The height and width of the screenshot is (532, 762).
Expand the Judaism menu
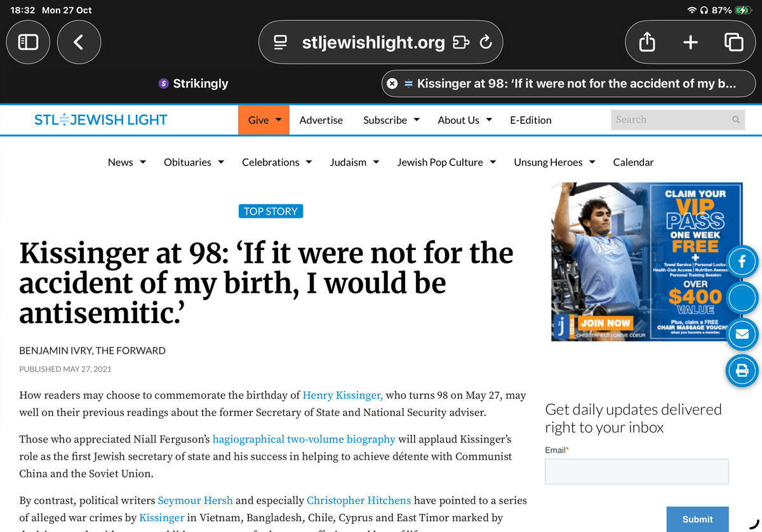pyautogui.click(x=354, y=162)
